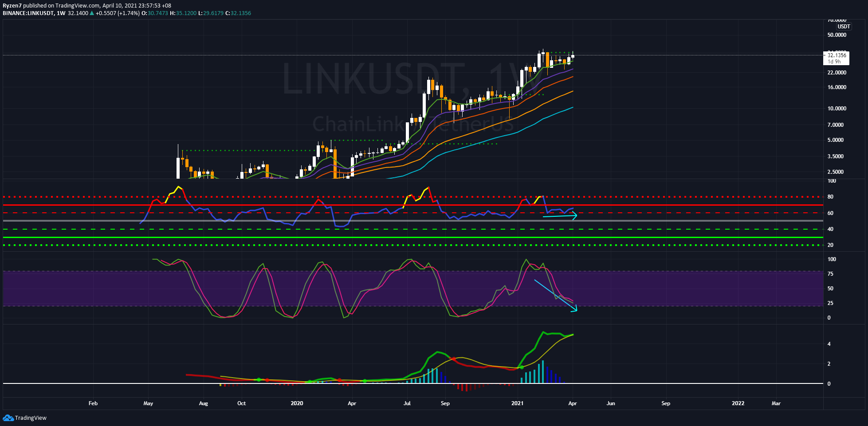Click the 16.0000 price axis label
This screenshot has height=426, width=868.
click(x=837, y=87)
